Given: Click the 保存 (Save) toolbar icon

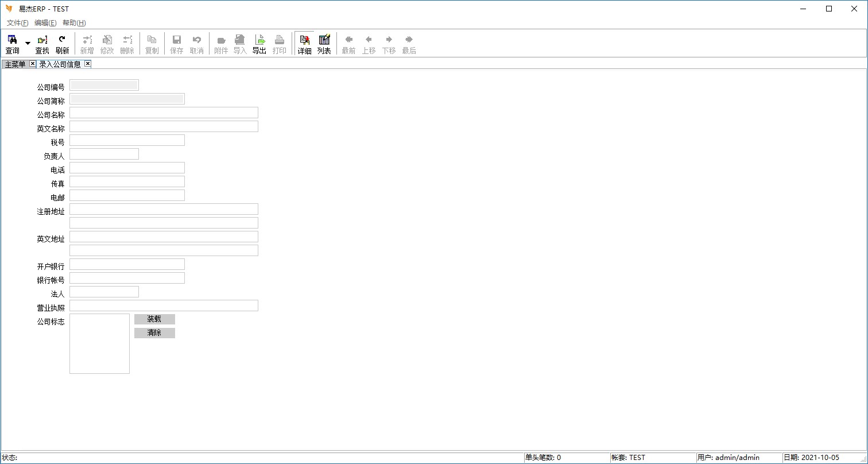Looking at the screenshot, I should pos(177,44).
